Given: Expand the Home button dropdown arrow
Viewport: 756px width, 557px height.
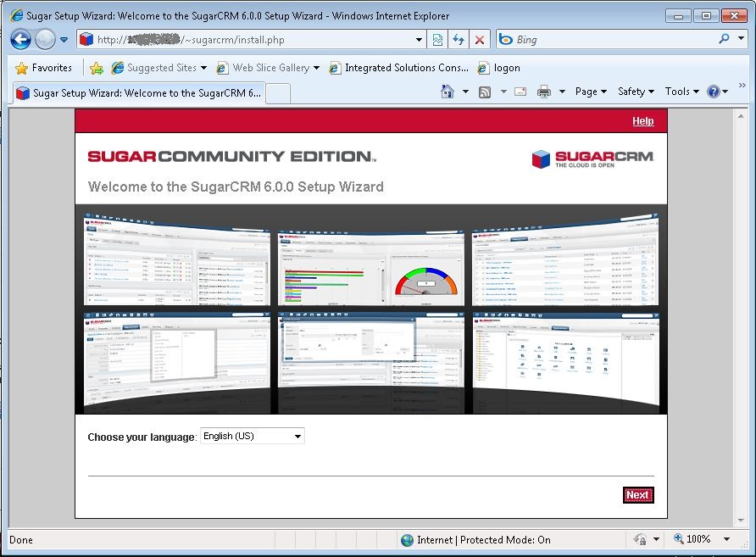Looking at the screenshot, I should coord(465,92).
